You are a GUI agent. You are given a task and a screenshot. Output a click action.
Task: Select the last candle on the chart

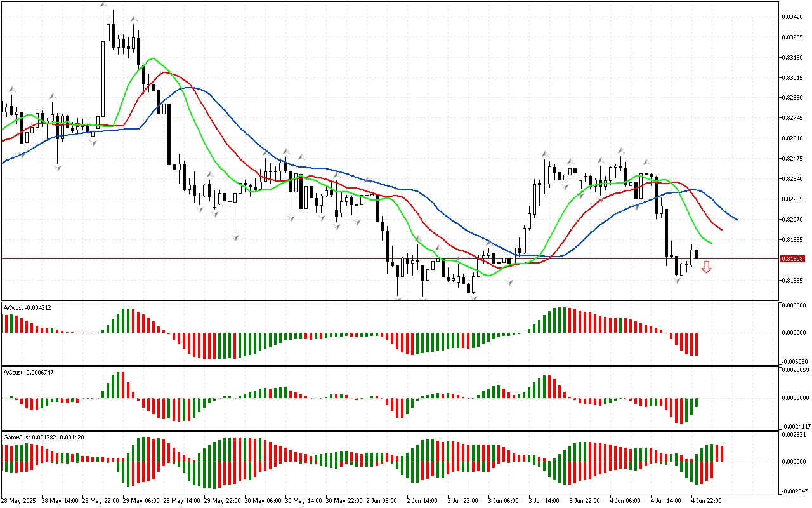pyautogui.click(x=697, y=255)
